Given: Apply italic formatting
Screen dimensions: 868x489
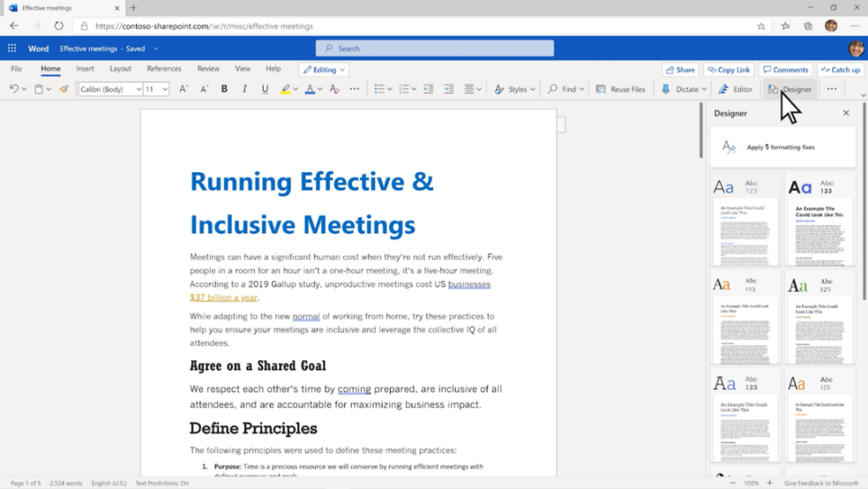Looking at the screenshot, I should coord(243,89).
